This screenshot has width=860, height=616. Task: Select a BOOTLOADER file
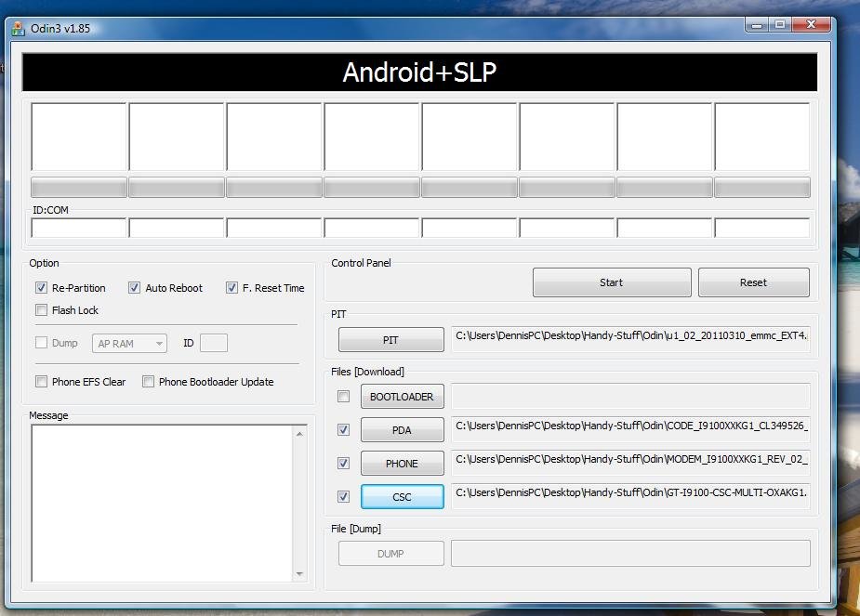[402, 396]
